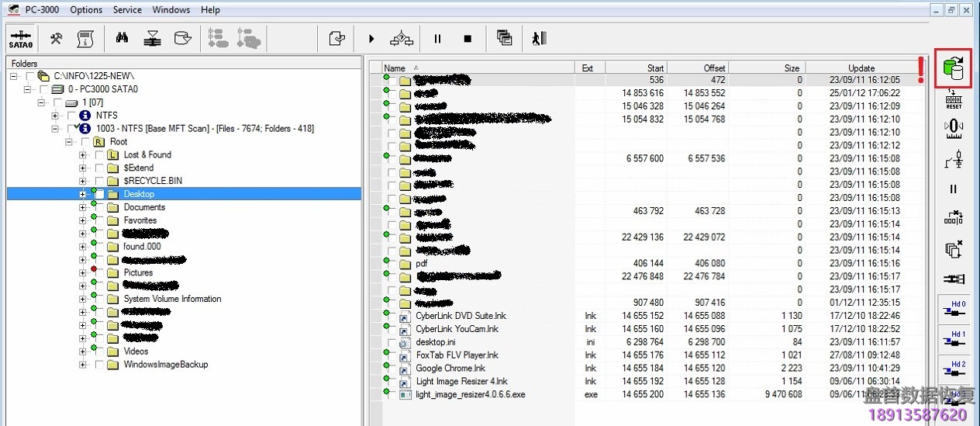The height and width of the screenshot is (426, 980).
Task: Click the play arrow in toolbar
Action: (x=371, y=38)
